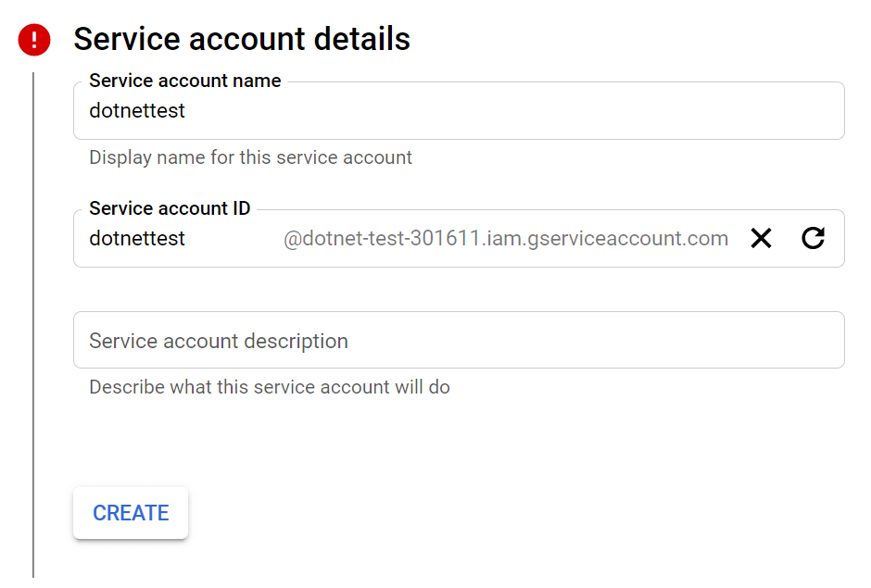This screenshot has width=871, height=588.
Task: Click the CREATE button
Action: point(130,512)
